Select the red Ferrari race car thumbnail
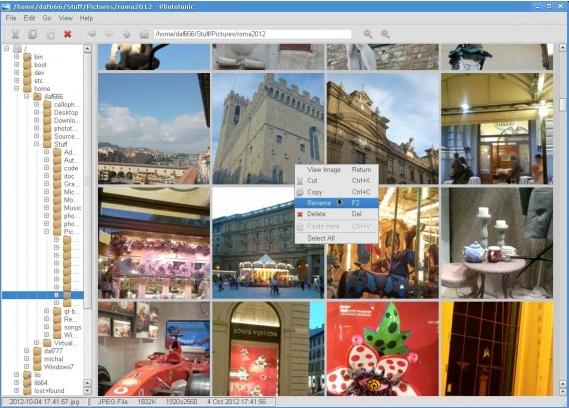This screenshot has height=408, width=569. pyautogui.click(x=154, y=348)
